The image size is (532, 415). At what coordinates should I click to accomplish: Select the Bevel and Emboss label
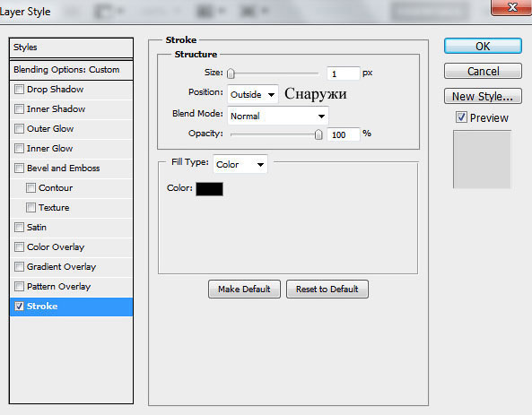click(x=64, y=169)
